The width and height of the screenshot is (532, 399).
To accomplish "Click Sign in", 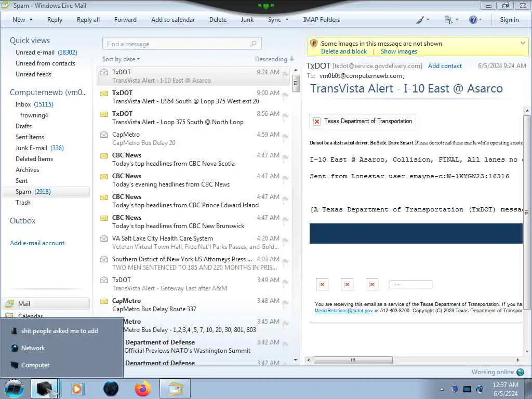I will click(509, 20).
